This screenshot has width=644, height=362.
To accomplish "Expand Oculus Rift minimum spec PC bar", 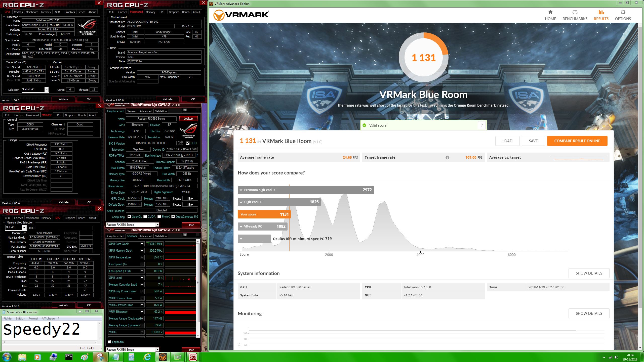I will 254,239.
